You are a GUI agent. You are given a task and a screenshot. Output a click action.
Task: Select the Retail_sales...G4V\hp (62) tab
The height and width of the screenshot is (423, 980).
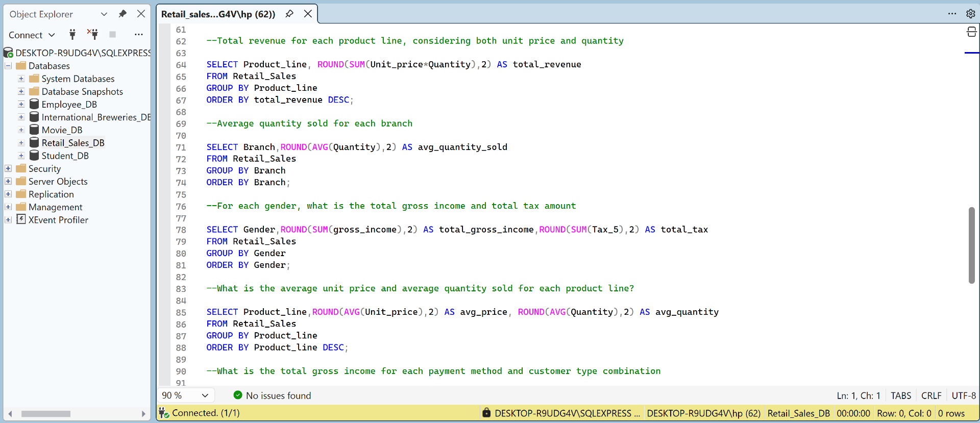[218, 14]
